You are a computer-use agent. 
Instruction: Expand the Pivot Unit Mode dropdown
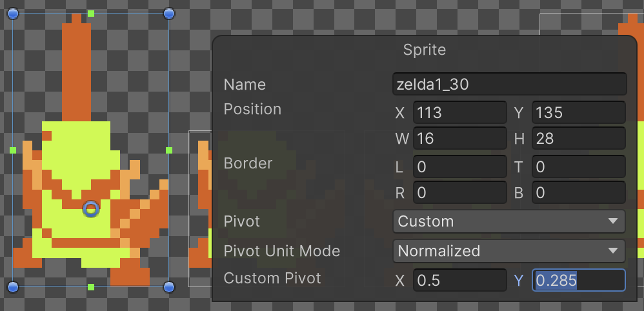click(x=508, y=251)
